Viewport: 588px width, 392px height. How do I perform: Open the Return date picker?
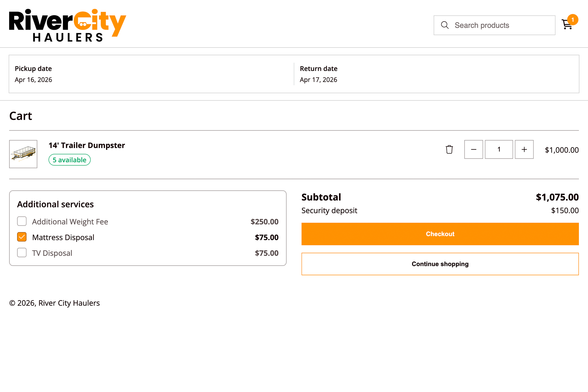(x=436, y=74)
